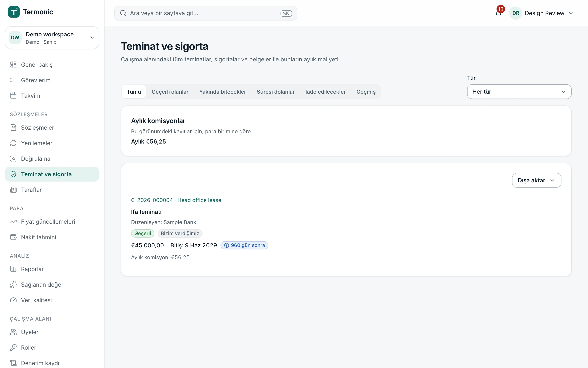Click the İfa teminatı title
This screenshot has height=368, width=588.
click(x=146, y=212)
